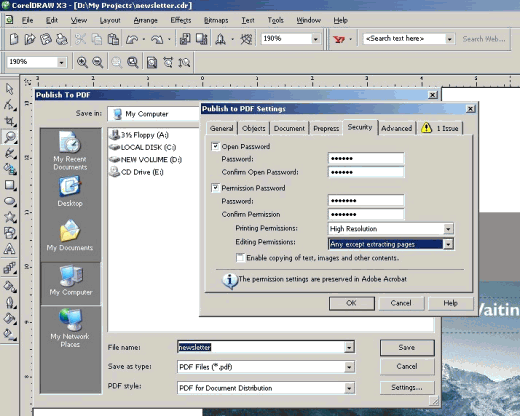Select the Rectangle tool in toolbox
The image size is (520, 416).
tap(10, 185)
